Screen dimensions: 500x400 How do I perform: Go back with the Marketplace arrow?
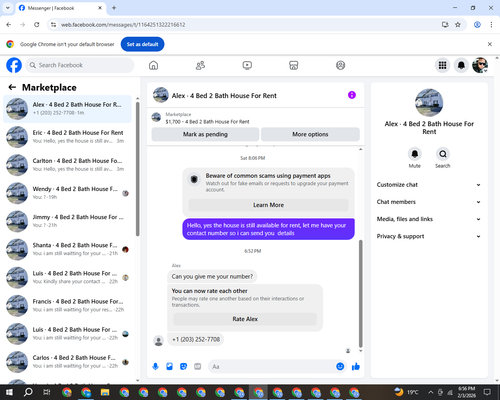point(12,87)
